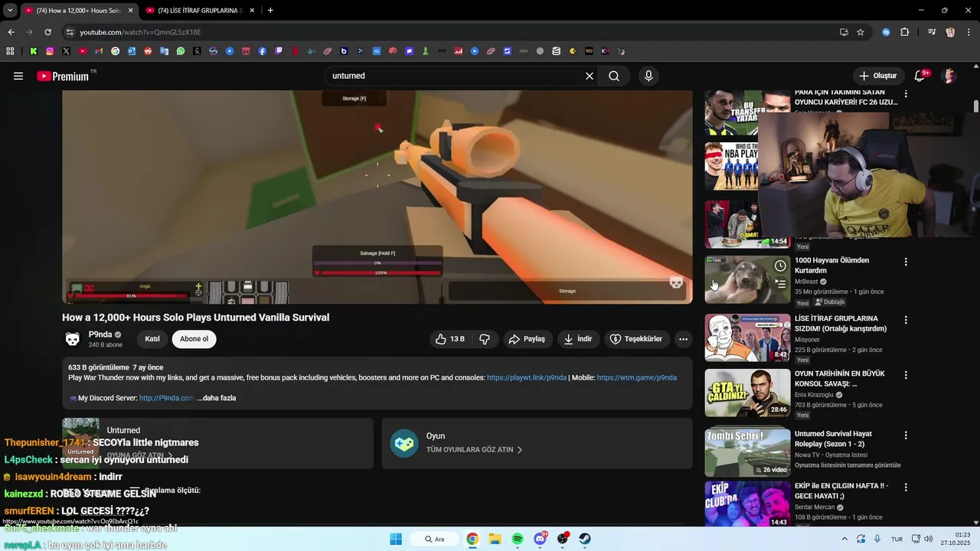Open Steam from the taskbar
This screenshot has width=980, height=551.
[x=585, y=539]
